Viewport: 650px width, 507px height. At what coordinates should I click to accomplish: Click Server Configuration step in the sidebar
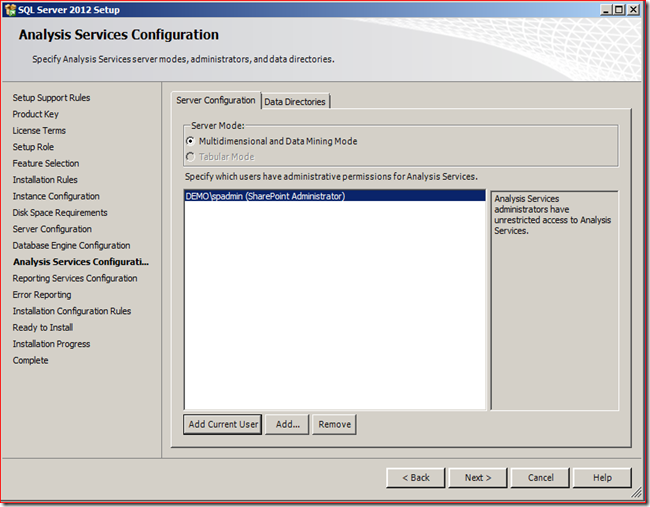click(52, 229)
